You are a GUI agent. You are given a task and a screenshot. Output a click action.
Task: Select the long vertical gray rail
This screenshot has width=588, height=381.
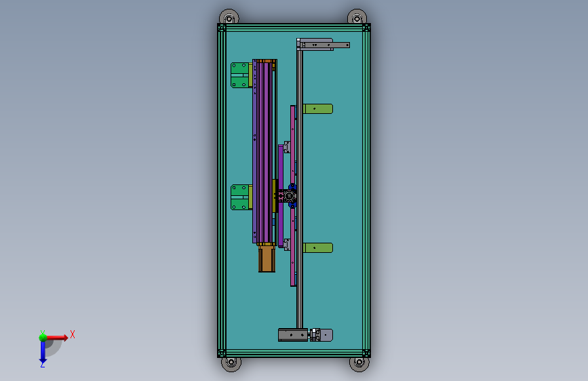(300, 188)
